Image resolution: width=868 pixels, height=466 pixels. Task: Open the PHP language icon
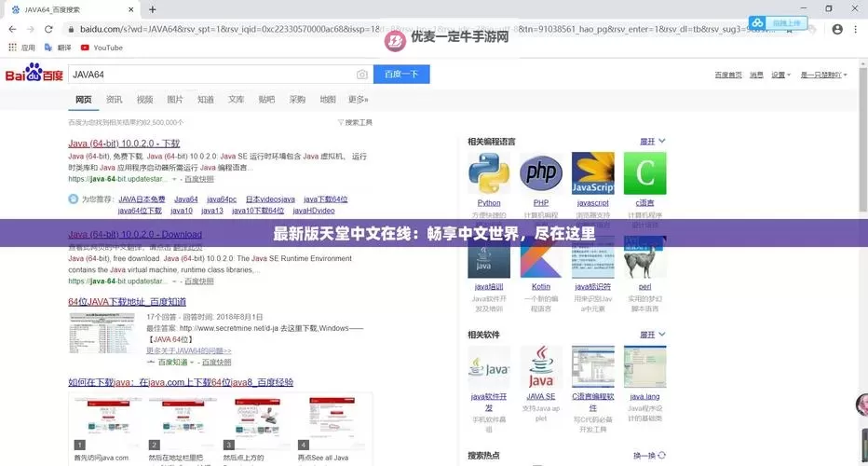click(x=540, y=172)
